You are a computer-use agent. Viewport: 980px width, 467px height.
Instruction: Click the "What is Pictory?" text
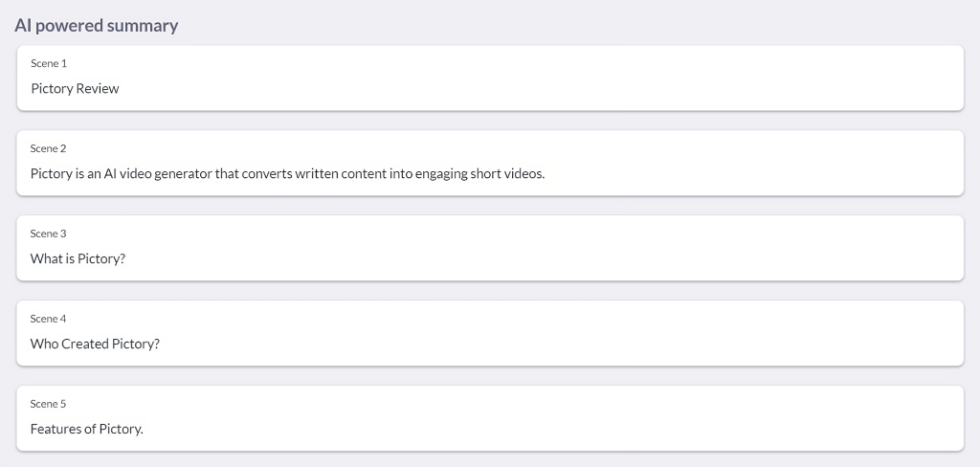coord(78,259)
